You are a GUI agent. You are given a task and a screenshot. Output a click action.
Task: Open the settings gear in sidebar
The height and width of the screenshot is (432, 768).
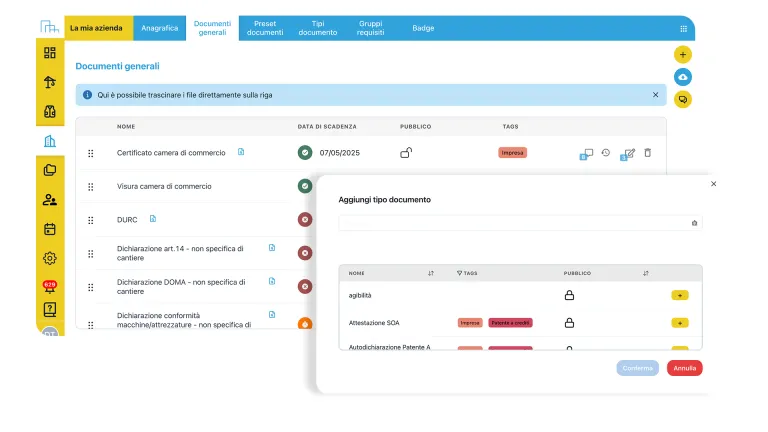pos(49,258)
